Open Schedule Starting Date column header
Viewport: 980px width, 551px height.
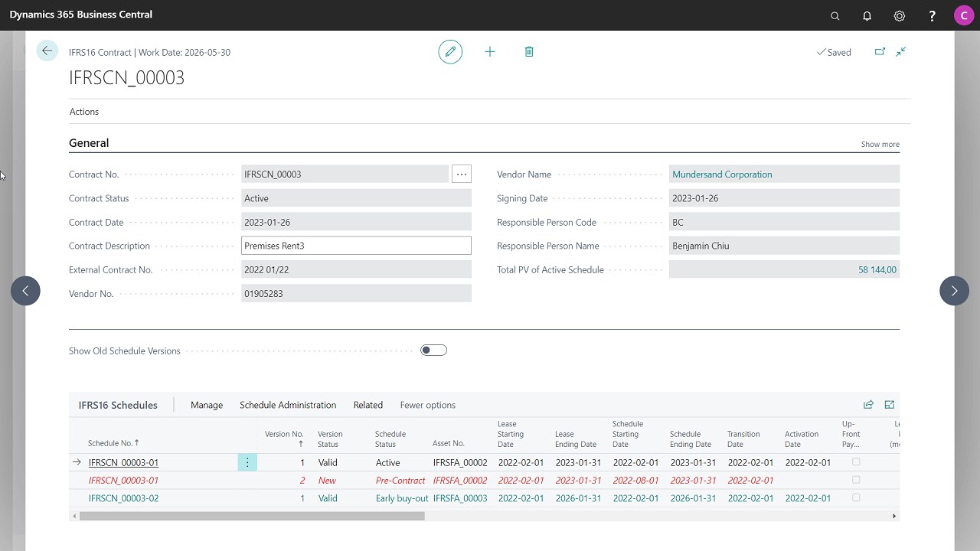[x=628, y=434]
